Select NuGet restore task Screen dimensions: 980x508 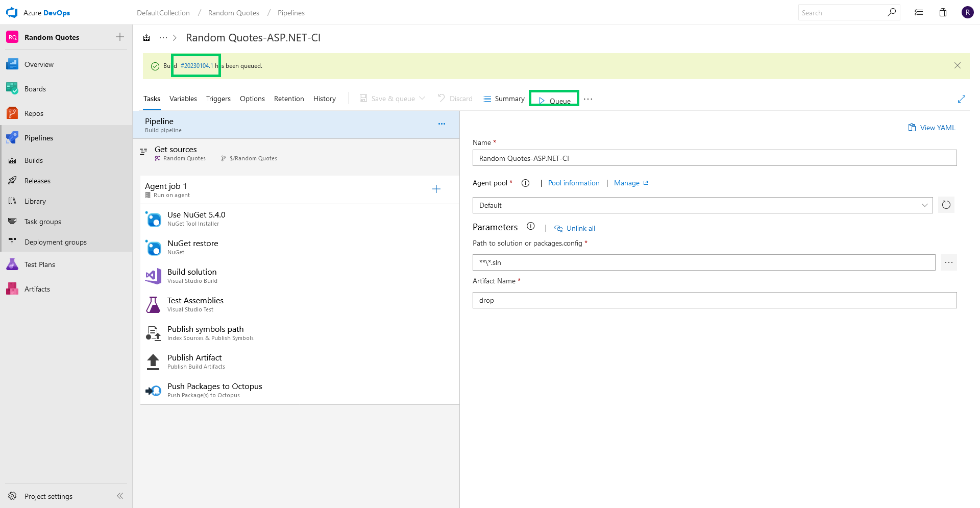pyautogui.click(x=300, y=247)
